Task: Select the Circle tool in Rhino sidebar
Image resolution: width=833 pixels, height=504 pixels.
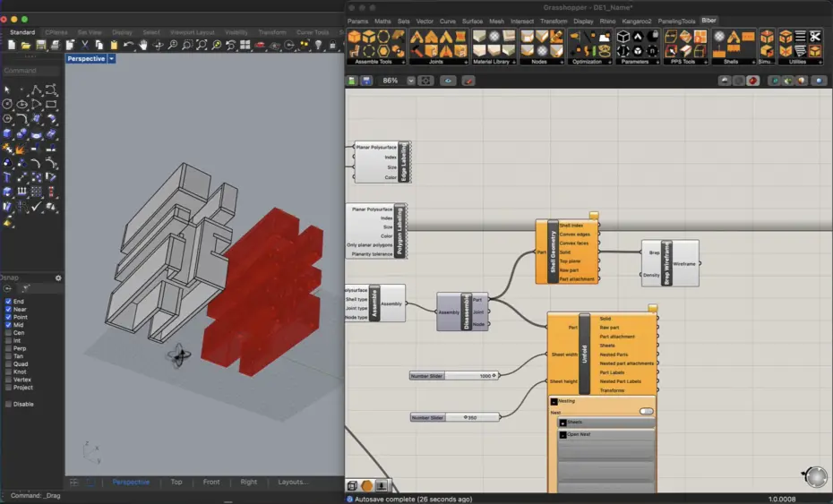Action: (x=7, y=104)
